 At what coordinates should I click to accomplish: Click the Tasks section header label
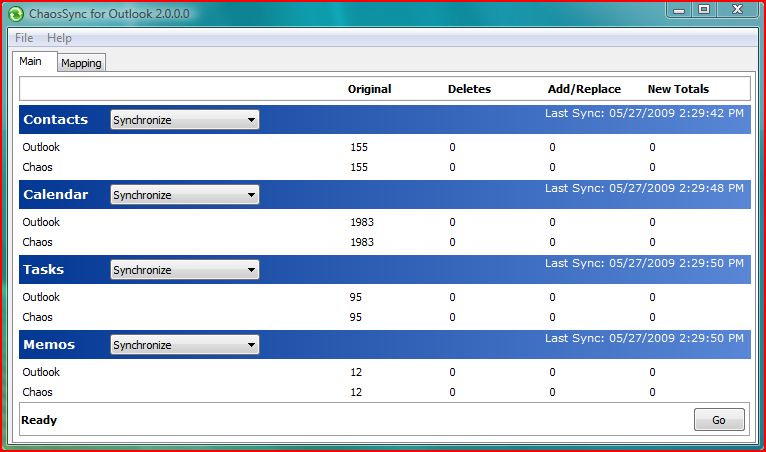pos(43,270)
